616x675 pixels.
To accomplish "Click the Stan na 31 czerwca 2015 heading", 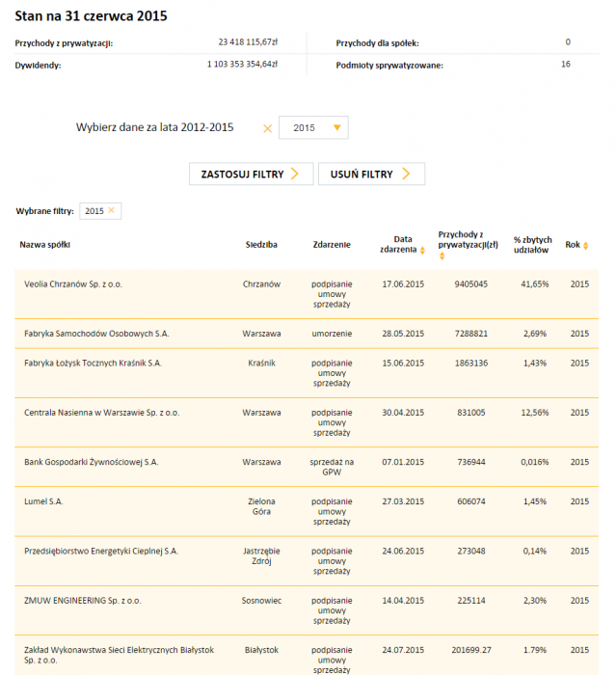I will pos(91,16).
